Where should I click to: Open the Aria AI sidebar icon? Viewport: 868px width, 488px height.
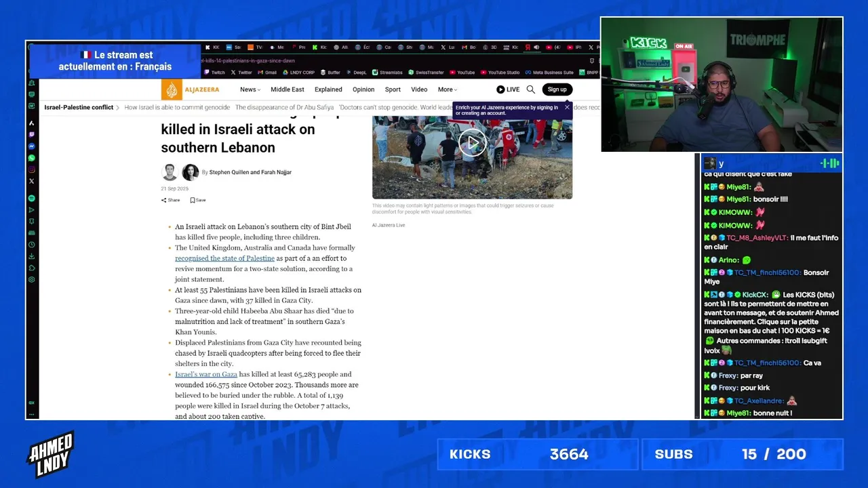point(32,123)
